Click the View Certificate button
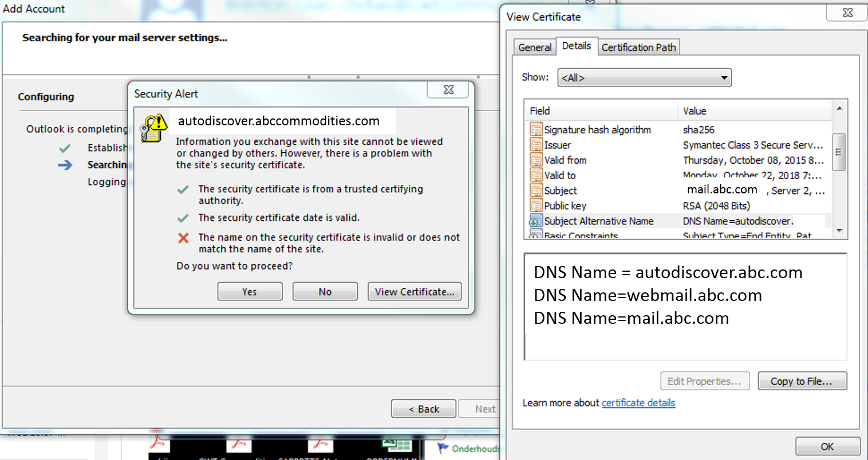This screenshot has height=460, width=868. 414,292
